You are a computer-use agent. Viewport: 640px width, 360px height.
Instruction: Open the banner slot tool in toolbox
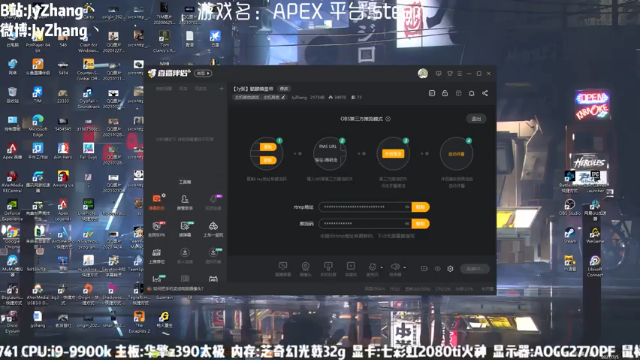click(157, 256)
